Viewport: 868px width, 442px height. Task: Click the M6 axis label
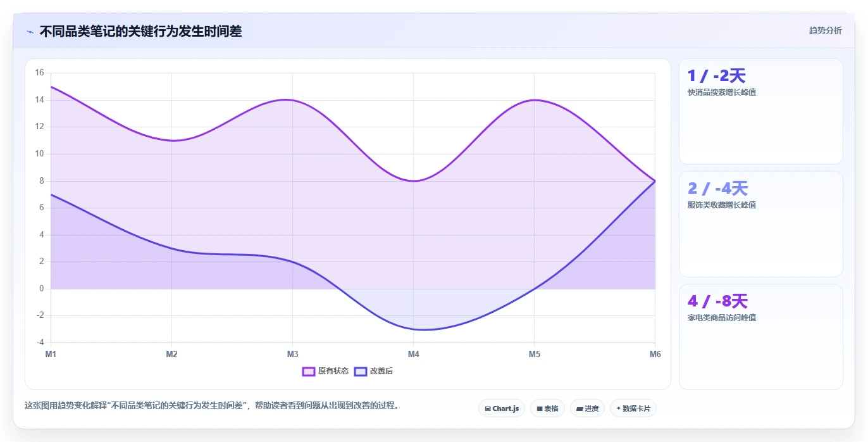pyautogui.click(x=655, y=354)
